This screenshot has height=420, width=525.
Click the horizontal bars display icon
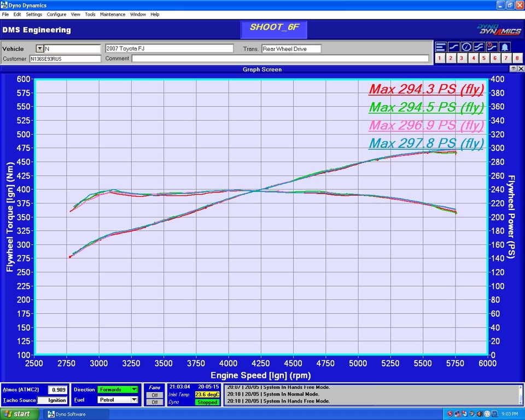[441, 47]
